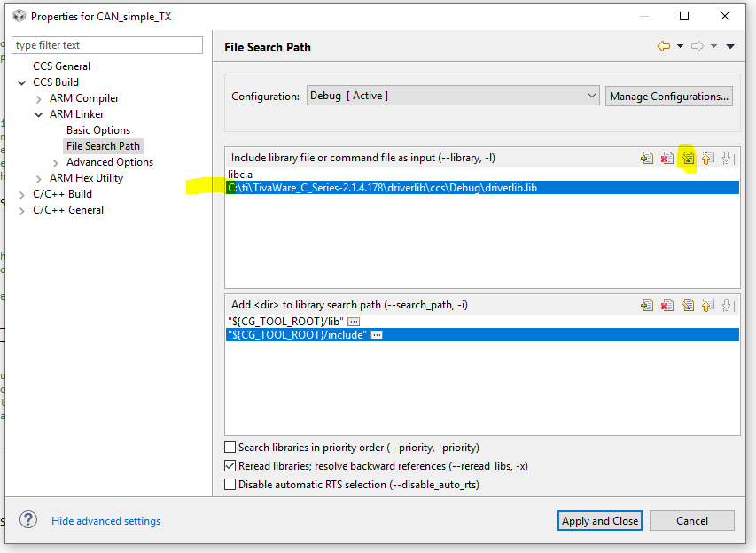Open the Configuration dropdown showing Debug [ Active ]

pyautogui.click(x=453, y=96)
